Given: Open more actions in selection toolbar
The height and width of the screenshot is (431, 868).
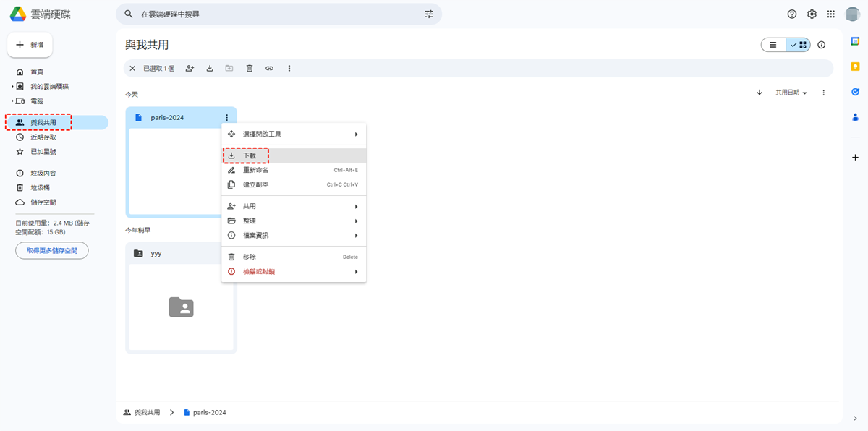Looking at the screenshot, I should pyautogui.click(x=289, y=68).
